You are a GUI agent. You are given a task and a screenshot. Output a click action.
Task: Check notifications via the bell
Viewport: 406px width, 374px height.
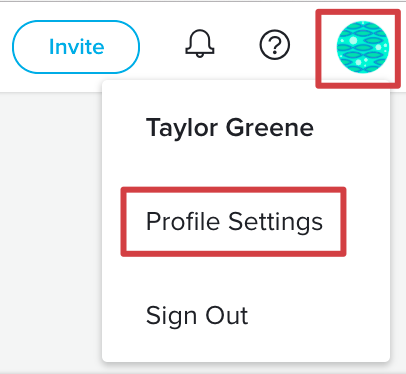(x=200, y=44)
